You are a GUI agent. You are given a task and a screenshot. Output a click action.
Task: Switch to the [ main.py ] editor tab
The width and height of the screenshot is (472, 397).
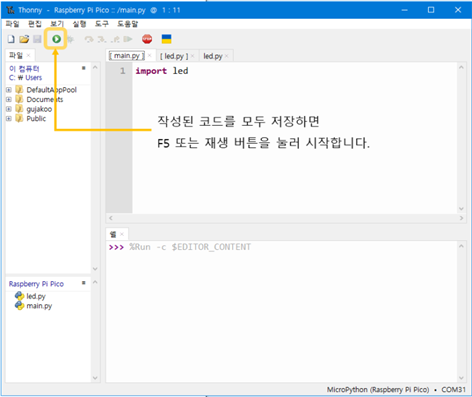click(127, 56)
